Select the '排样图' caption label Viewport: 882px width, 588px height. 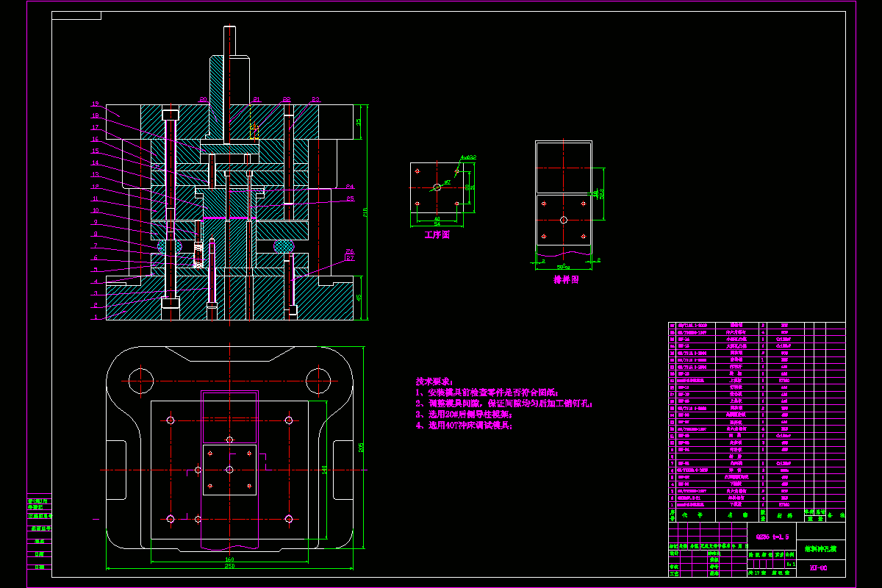click(566, 279)
